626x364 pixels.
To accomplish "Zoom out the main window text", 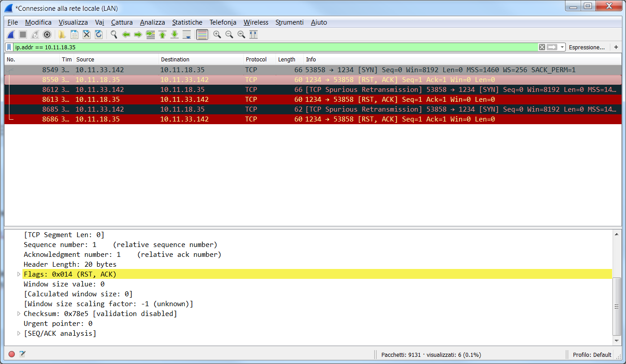I will pyautogui.click(x=229, y=35).
